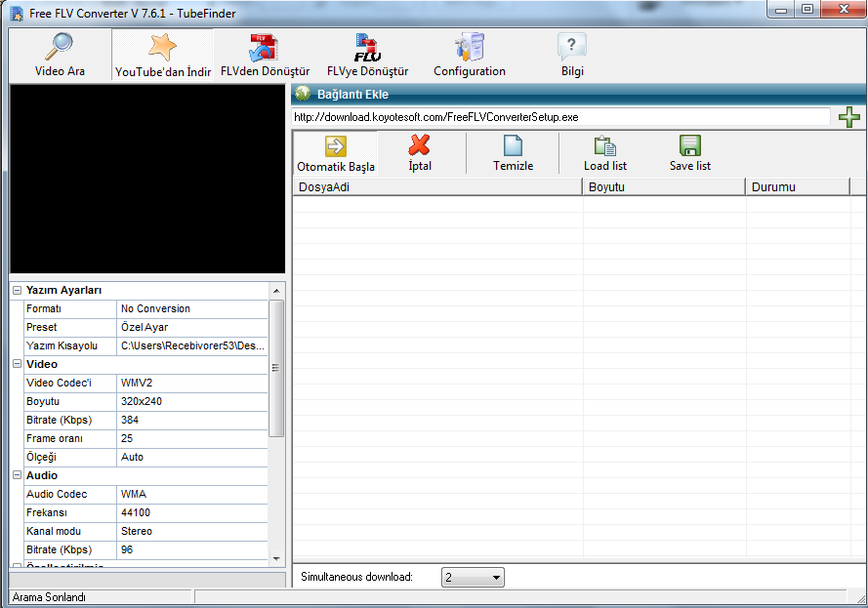Click the video Bitrate value 384
This screenshot has height=608, width=868.
tap(192, 420)
